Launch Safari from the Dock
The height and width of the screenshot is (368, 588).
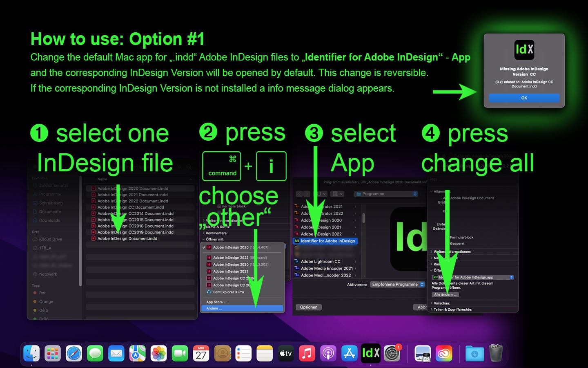tap(74, 353)
